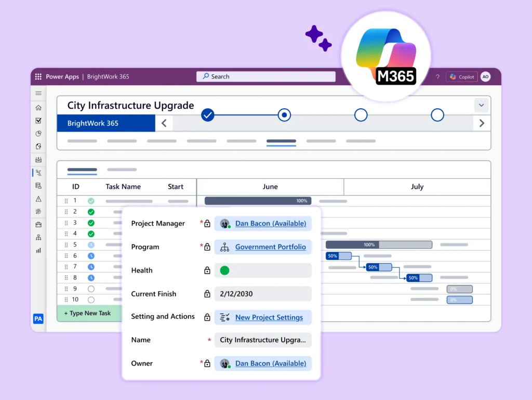
Task: Select the completed first stage checkmark circle
Action: pyautogui.click(x=208, y=115)
